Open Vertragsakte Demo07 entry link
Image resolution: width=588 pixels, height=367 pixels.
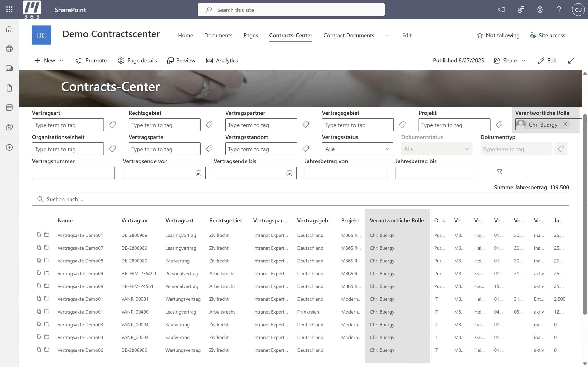(x=80, y=248)
